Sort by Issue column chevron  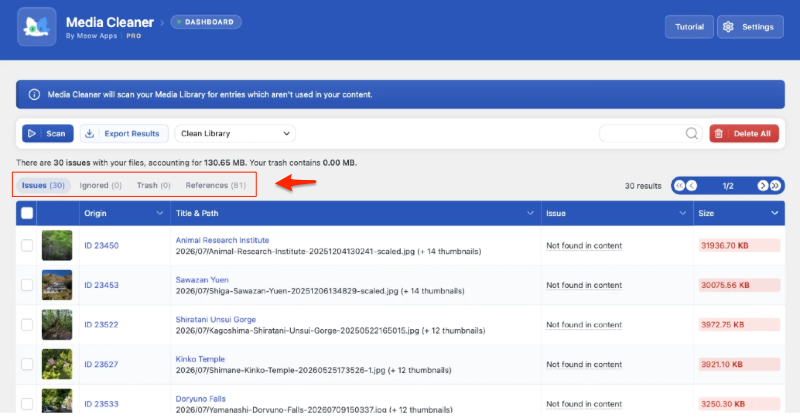click(x=682, y=213)
